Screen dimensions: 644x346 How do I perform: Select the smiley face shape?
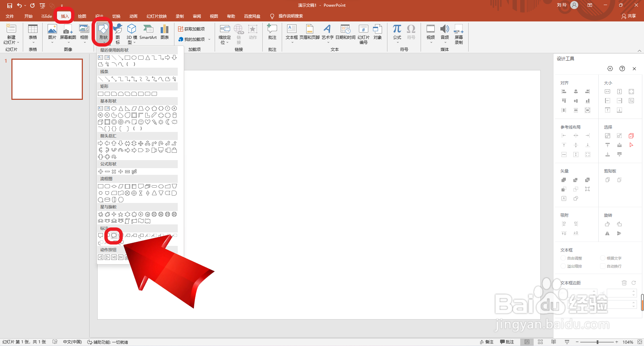pyautogui.click(x=141, y=122)
